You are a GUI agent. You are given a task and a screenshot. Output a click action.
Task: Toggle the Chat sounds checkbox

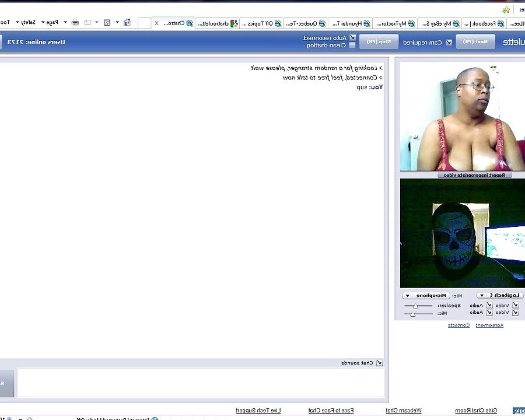[x=379, y=363]
